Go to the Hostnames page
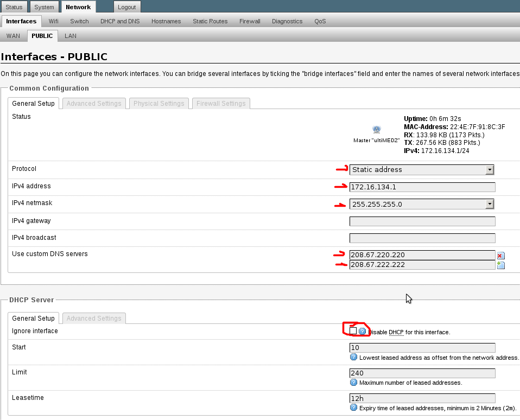 pos(166,21)
